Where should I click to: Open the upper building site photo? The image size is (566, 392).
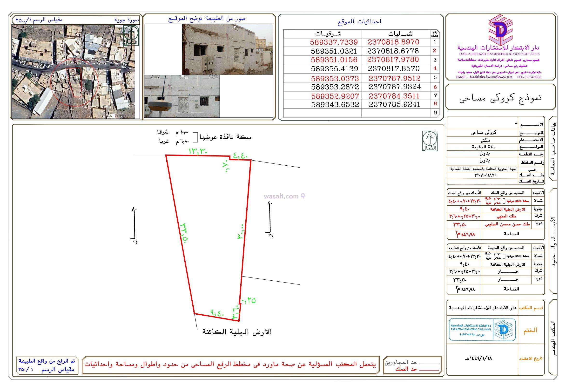point(227,49)
